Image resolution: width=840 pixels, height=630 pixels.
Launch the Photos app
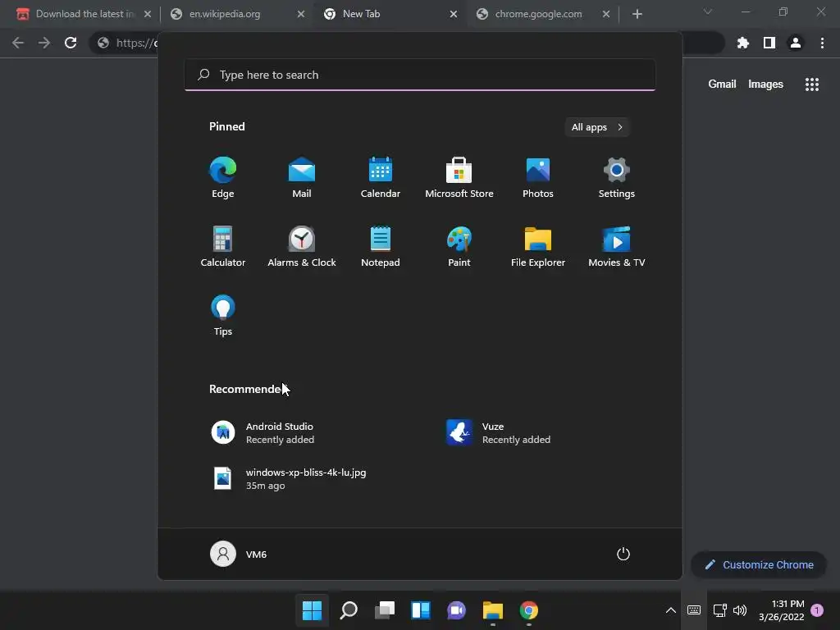(538, 178)
